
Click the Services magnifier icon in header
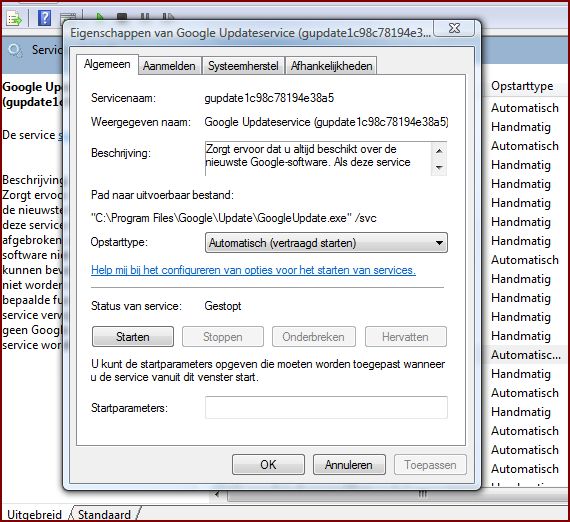15,50
